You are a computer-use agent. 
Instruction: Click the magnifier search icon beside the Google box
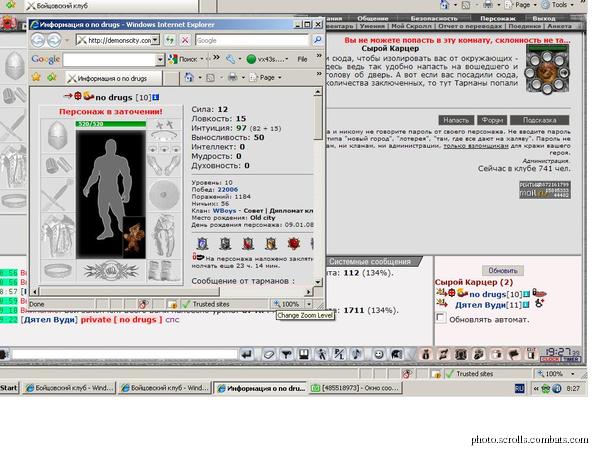pyautogui.click(x=317, y=40)
